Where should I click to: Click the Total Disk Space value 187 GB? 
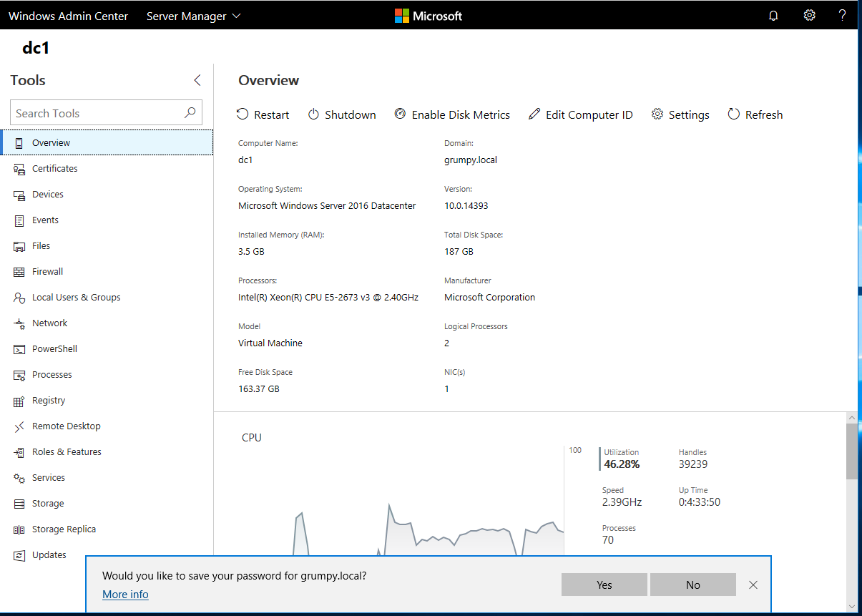click(x=459, y=252)
